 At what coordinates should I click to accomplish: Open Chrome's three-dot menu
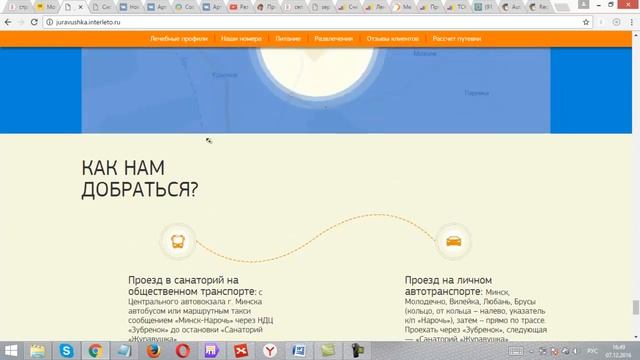[631, 22]
